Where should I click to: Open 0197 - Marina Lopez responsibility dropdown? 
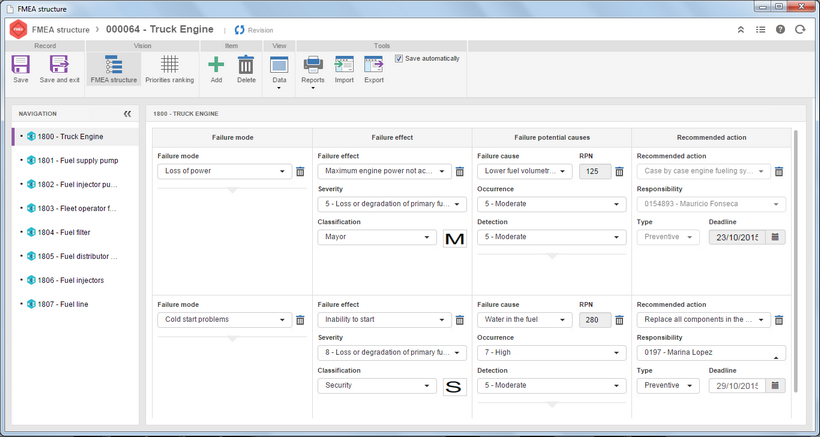click(711, 352)
